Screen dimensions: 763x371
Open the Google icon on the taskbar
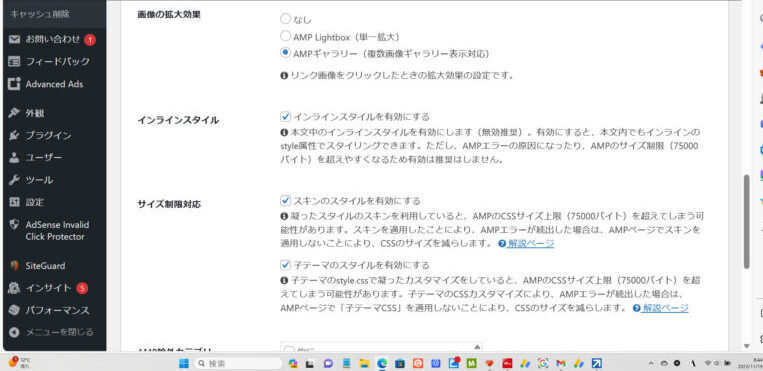(x=543, y=363)
